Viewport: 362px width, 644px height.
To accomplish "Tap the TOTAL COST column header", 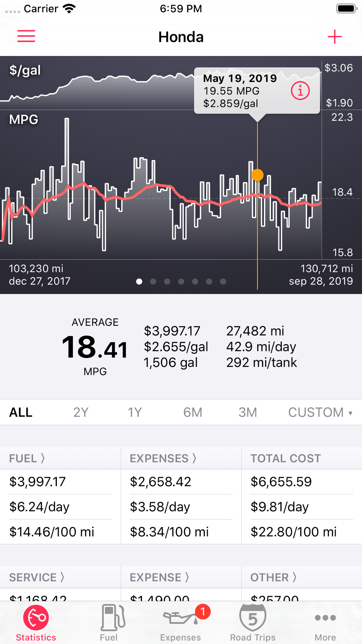I will coord(285,458).
